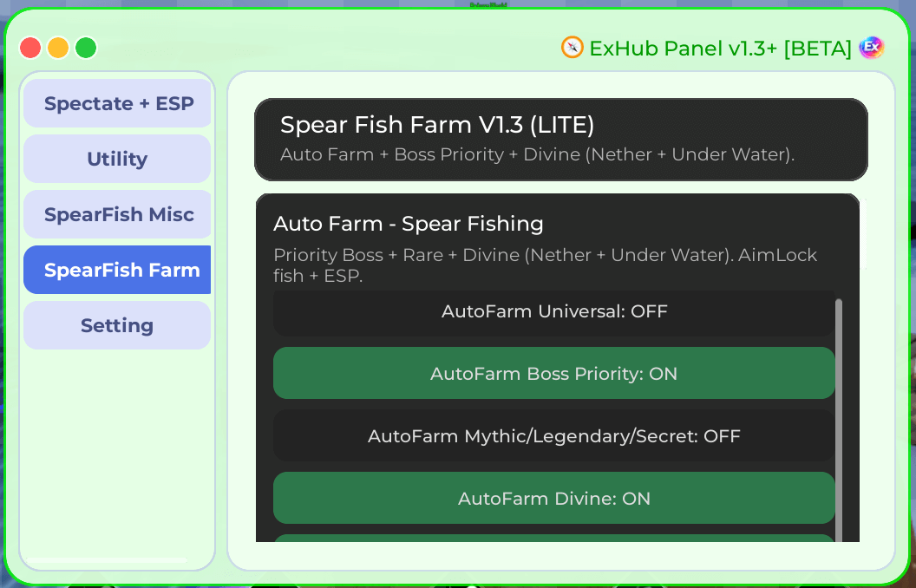Enable AutoFarm Mythic/Legendary/Secret option
This screenshot has width=916, height=588.
coord(553,436)
